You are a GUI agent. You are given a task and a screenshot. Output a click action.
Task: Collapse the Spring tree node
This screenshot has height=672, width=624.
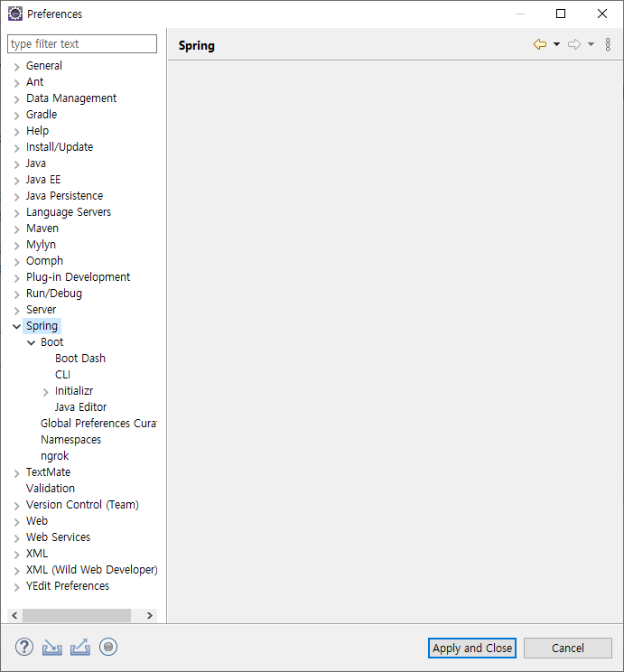(17, 327)
